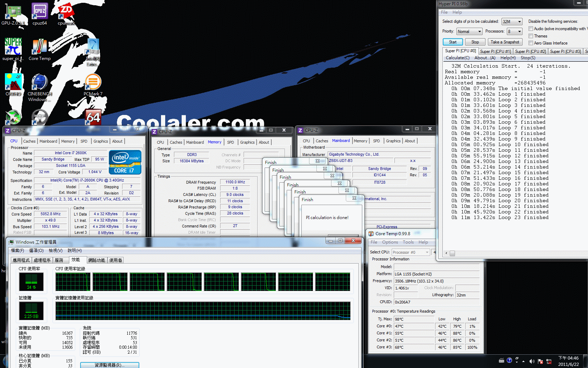The image size is (588, 368).
Task: Enable the Audio service checkbox in Hyper PI
Action: 531,29
